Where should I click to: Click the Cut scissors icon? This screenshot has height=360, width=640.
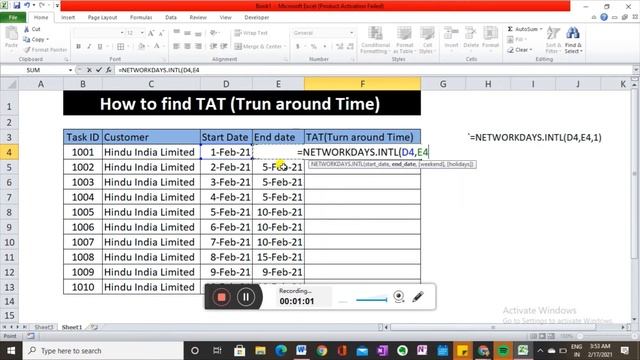pyautogui.click(x=27, y=29)
